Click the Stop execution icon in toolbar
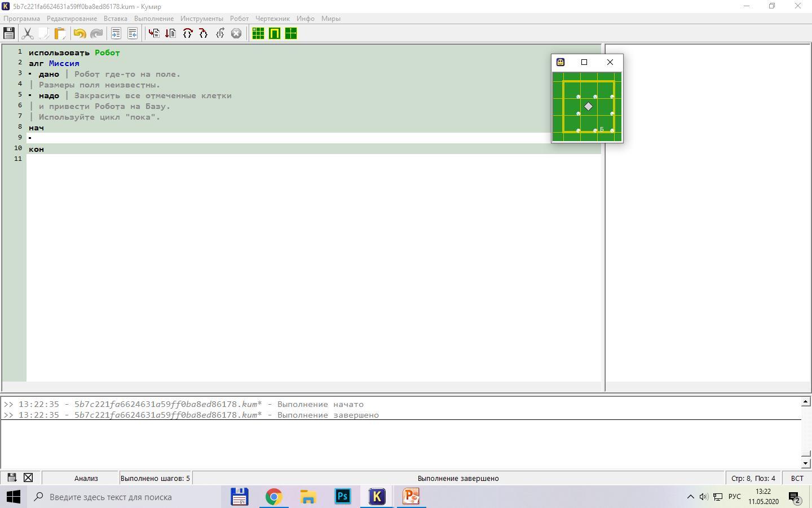 click(236, 33)
